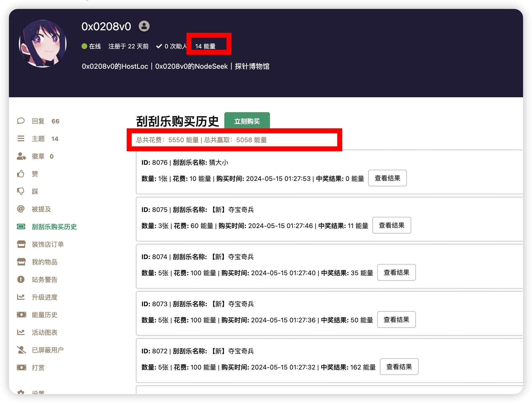The image size is (532, 403).
Task: Click the thumbs-up likes icon
Action: tap(21, 174)
